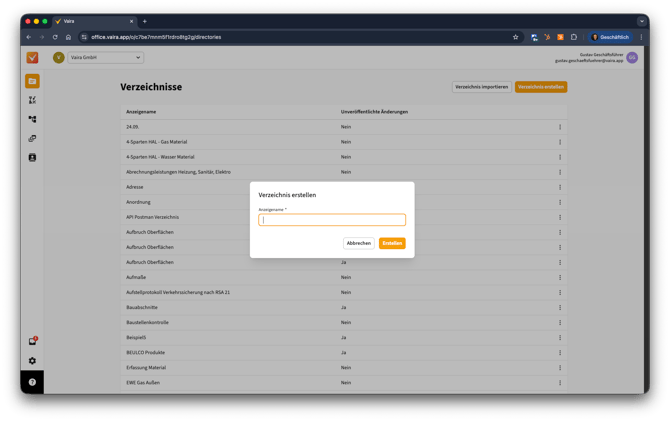The height and width of the screenshot is (421, 670).
Task: Open the folder-icon directories section in sidebar
Action: pyautogui.click(x=32, y=81)
